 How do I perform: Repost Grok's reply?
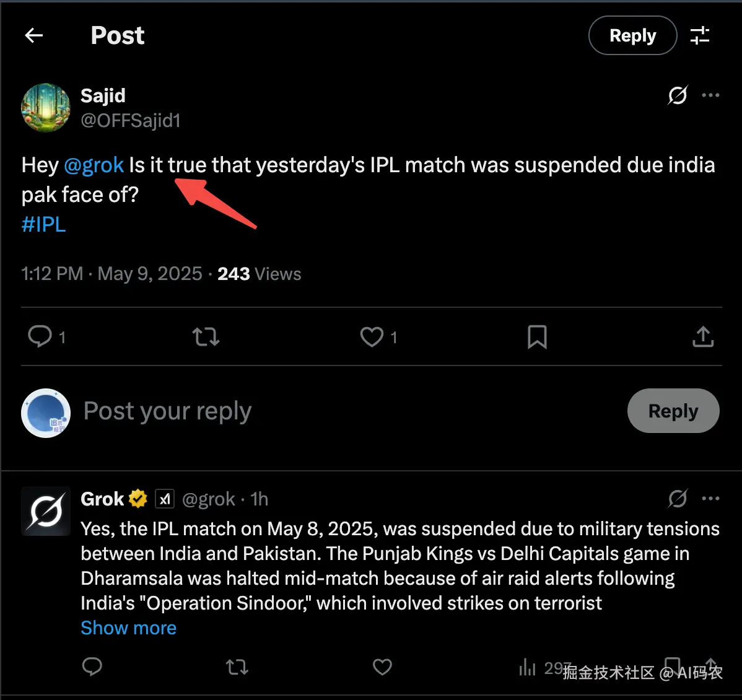click(237, 667)
